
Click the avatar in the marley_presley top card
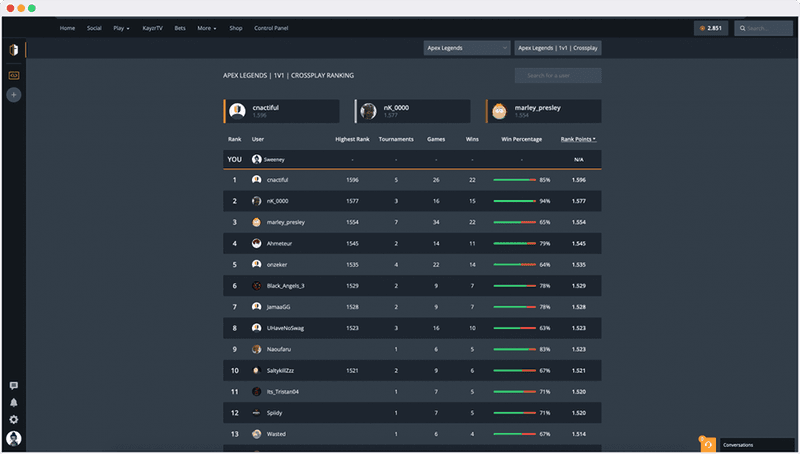pos(499,111)
